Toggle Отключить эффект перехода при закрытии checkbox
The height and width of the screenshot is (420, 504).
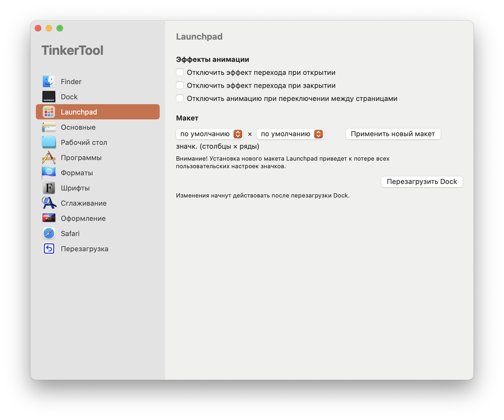click(x=180, y=85)
